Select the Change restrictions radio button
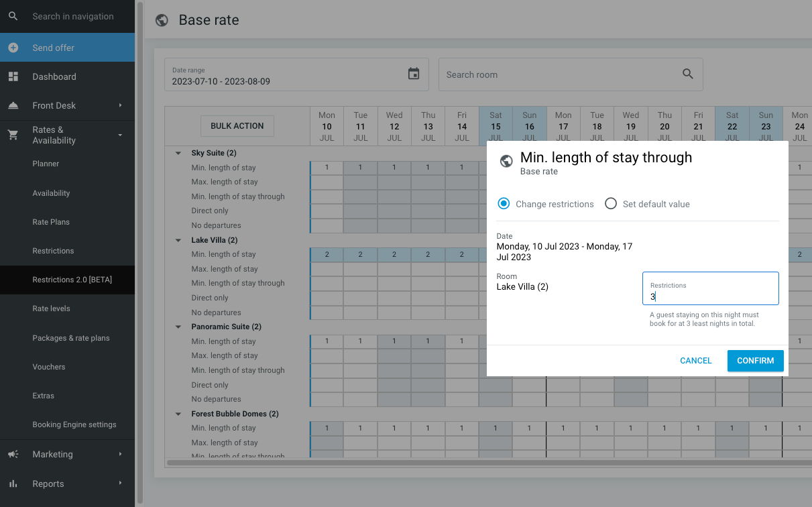Image resolution: width=812 pixels, height=507 pixels. click(504, 204)
